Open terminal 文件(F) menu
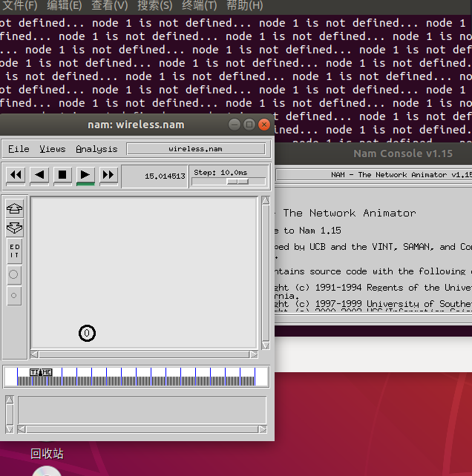The image size is (472, 476). click(19, 5)
